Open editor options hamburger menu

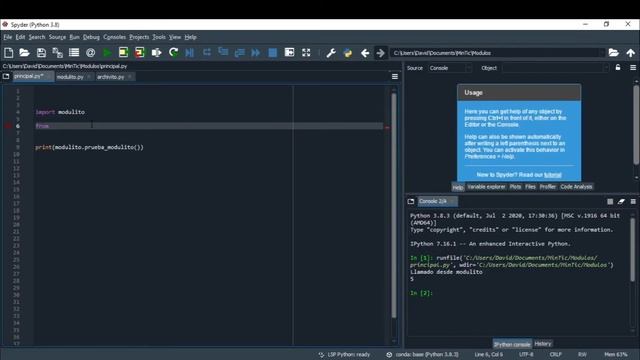(395, 77)
